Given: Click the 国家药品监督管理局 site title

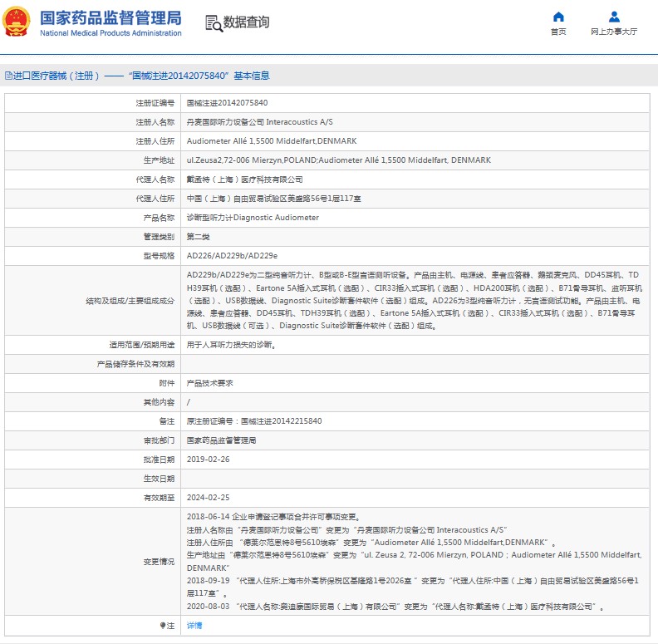Looking at the screenshot, I should (x=110, y=17).
